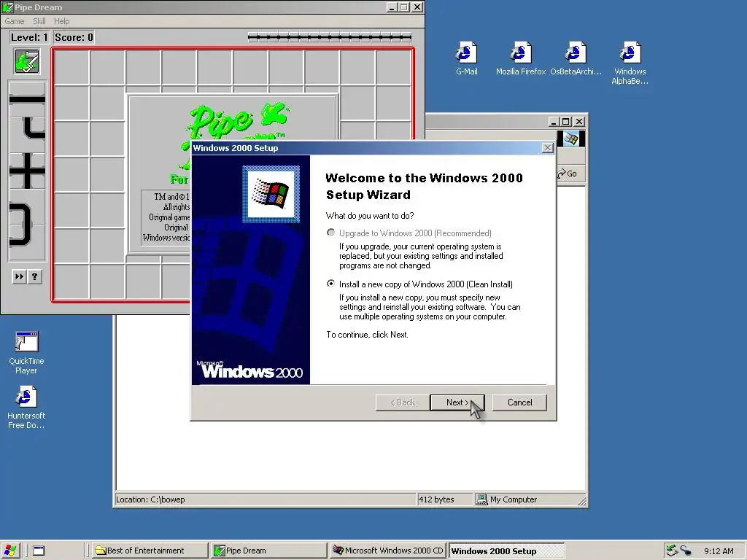Select Upgrade to Windows 2000 radio option
The height and width of the screenshot is (560, 747).
pos(330,233)
